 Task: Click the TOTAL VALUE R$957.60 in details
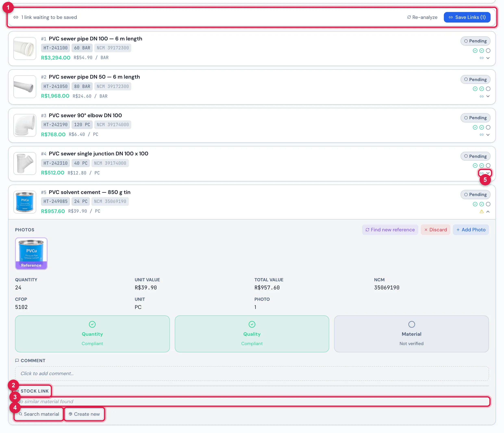coord(267,288)
